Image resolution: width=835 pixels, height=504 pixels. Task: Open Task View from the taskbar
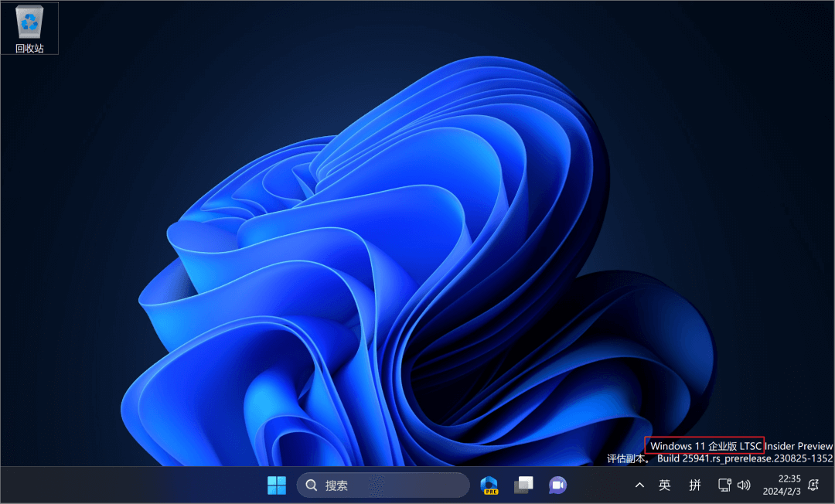(523, 485)
